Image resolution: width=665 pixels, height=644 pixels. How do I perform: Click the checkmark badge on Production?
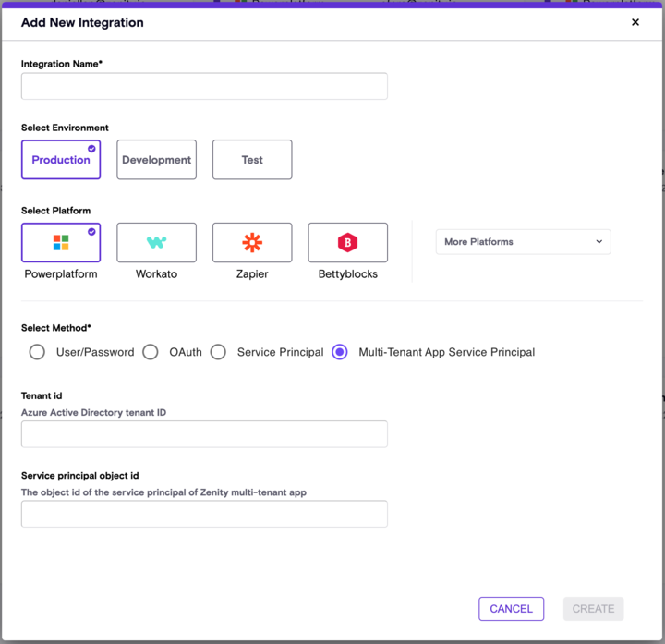[x=91, y=148]
